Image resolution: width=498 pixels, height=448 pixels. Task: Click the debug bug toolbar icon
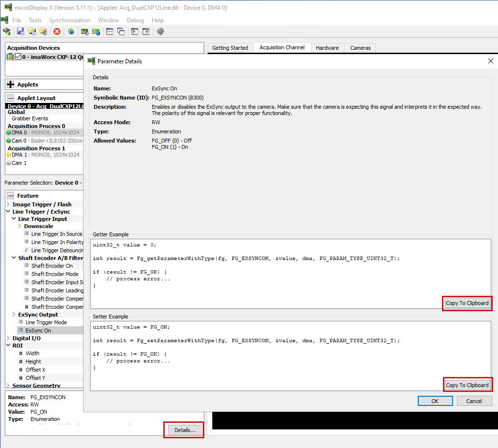click(x=160, y=31)
